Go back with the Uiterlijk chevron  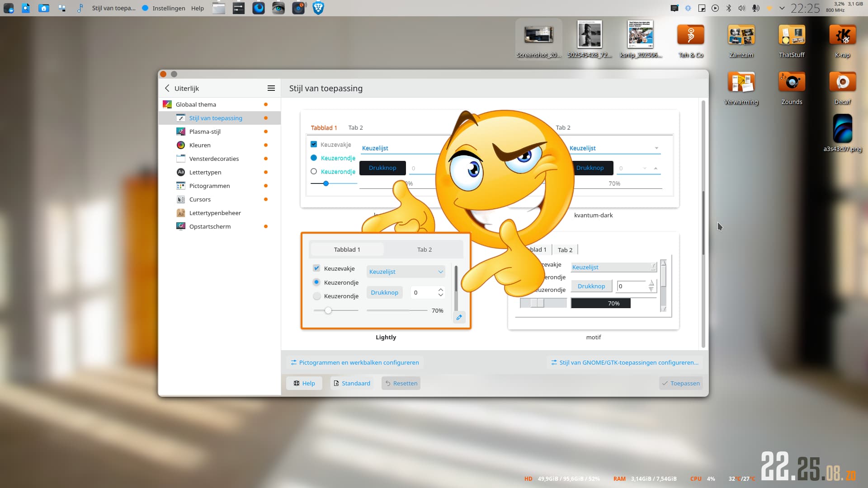coord(167,88)
